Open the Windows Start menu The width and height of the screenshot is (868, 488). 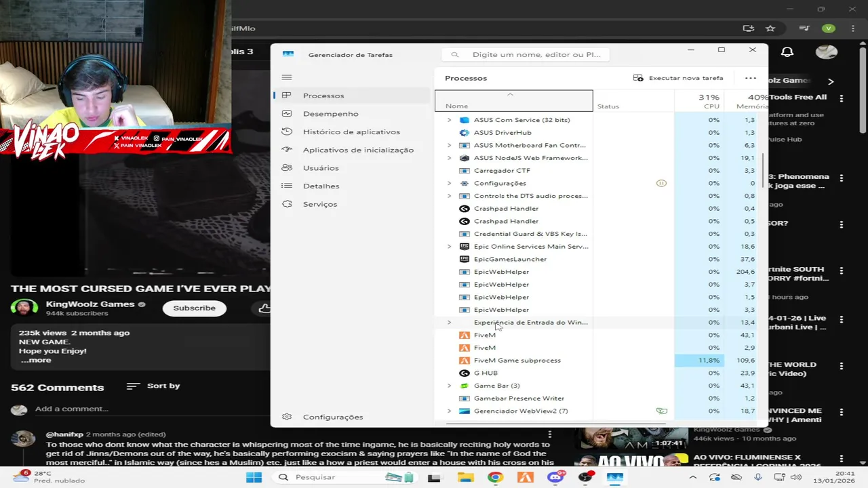[x=254, y=477]
